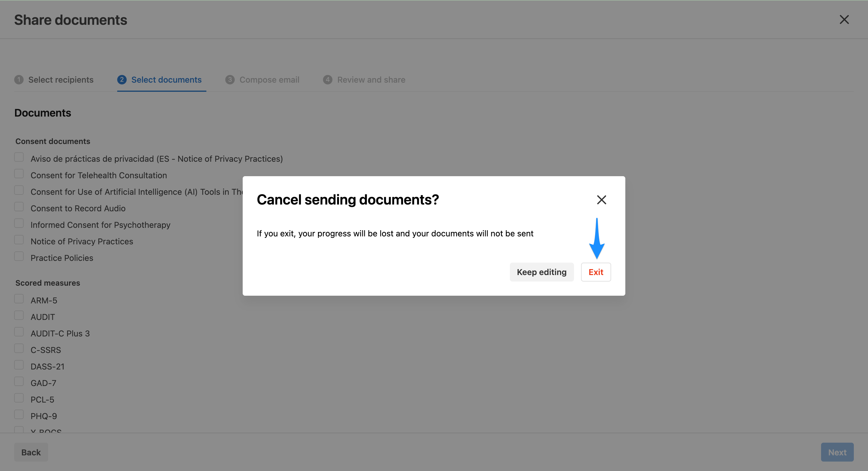Image resolution: width=868 pixels, height=471 pixels.
Task: Click the step 2 number badge
Action: coord(122,80)
